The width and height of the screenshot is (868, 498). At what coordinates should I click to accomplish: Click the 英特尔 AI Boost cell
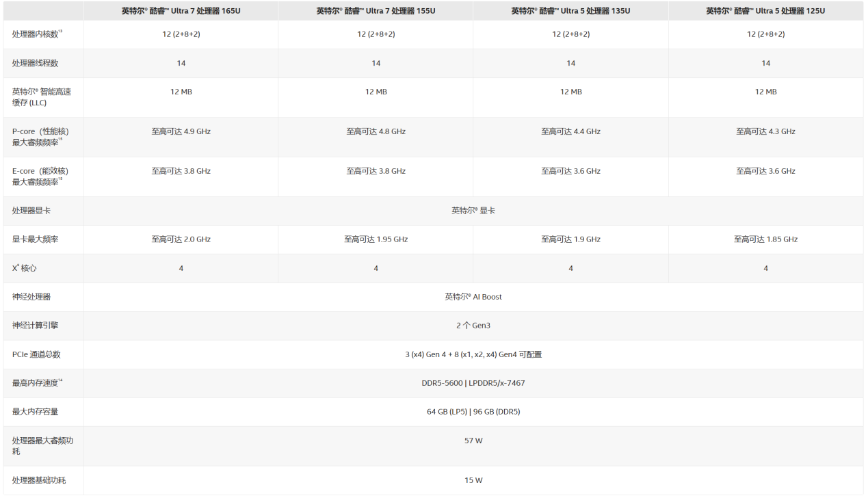click(473, 297)
